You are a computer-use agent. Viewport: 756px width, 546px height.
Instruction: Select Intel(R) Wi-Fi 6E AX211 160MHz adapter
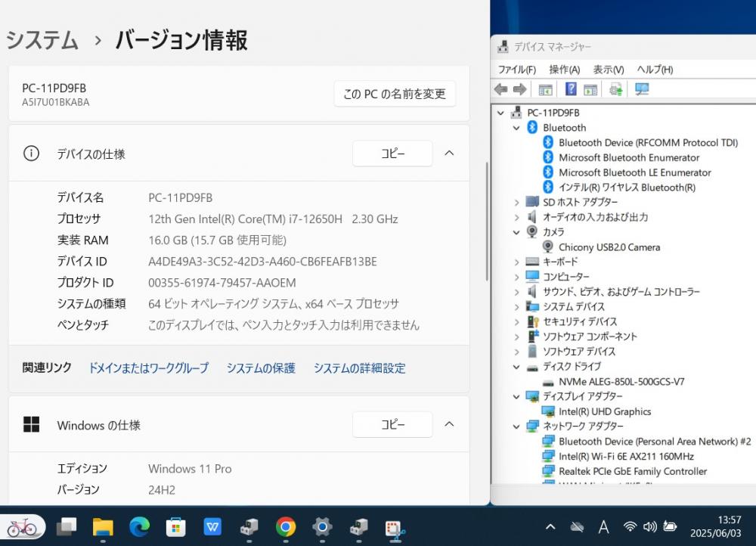[626, 456]
